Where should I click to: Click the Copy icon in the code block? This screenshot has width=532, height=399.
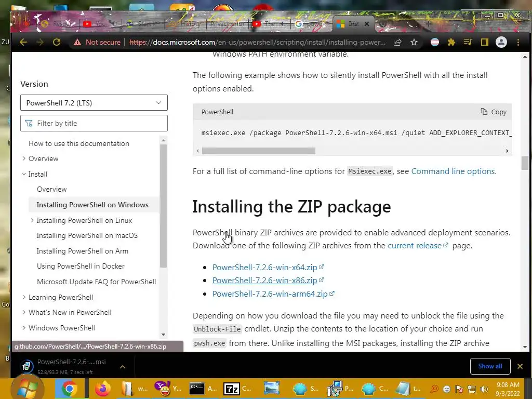[x=484, y=111]
